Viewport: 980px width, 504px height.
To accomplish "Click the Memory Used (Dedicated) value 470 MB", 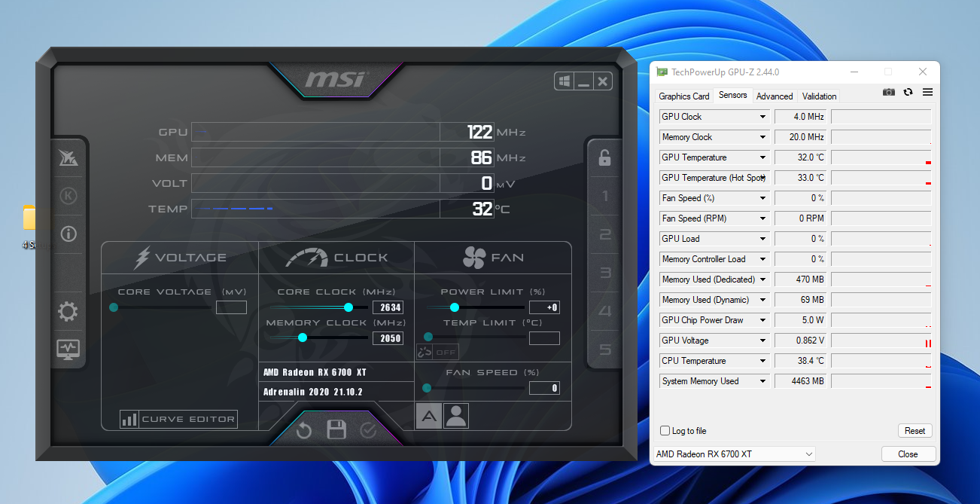I will pos(801,279).
